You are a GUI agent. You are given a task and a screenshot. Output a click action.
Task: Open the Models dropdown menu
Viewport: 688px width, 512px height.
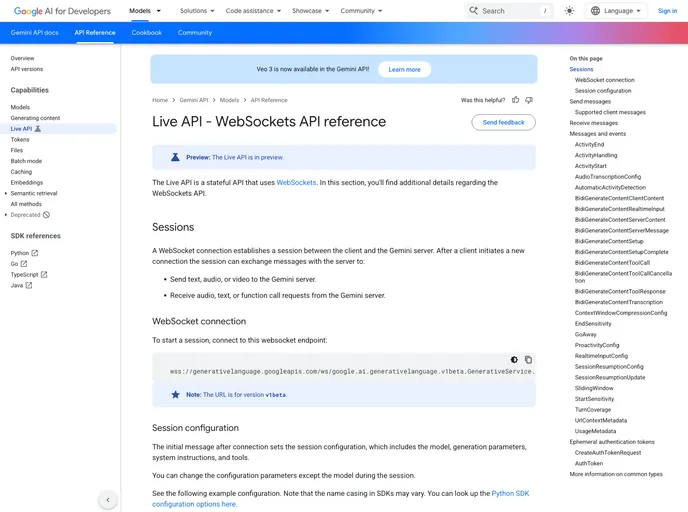click(x=145, y=11)
